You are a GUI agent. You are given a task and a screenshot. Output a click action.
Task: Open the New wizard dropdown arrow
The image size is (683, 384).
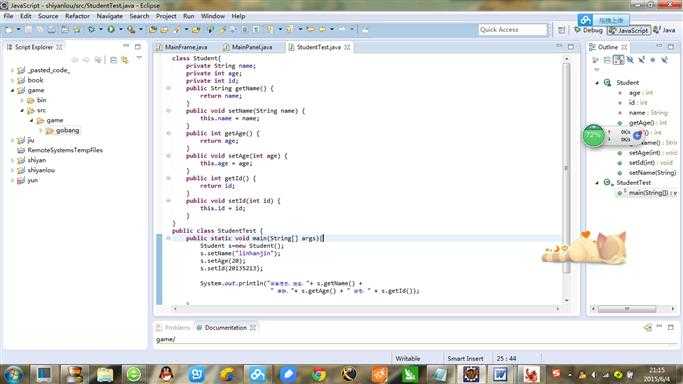18,29
